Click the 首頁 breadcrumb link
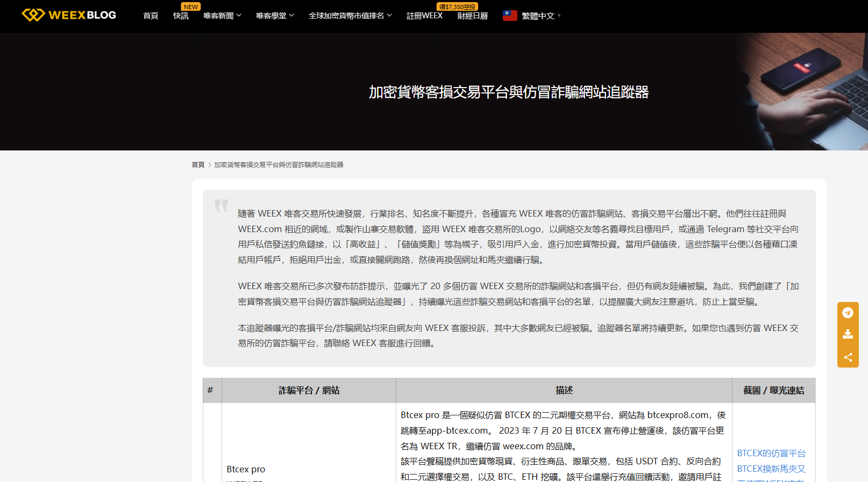Image resolution: width=868 pixels, height=482 pixels. coord(198,165)
